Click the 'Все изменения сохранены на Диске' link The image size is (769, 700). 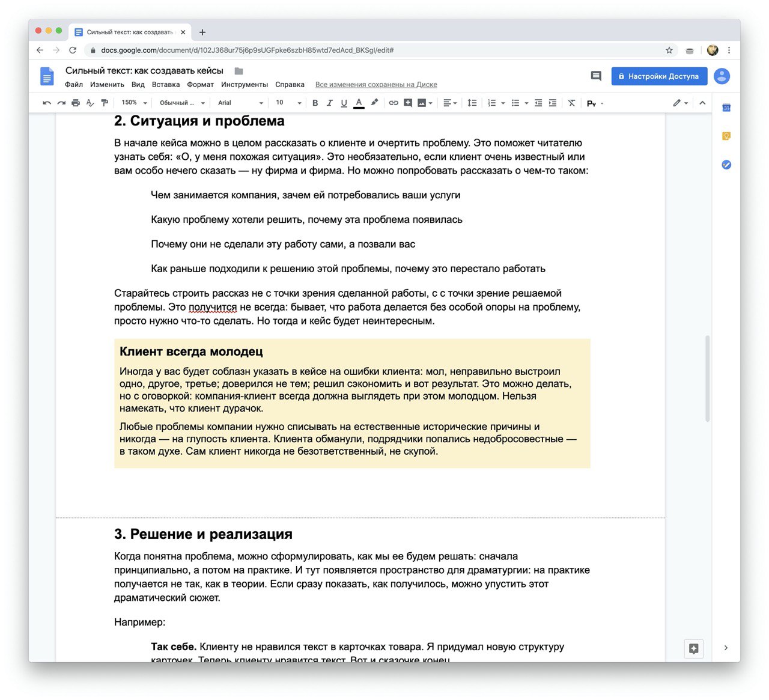point(376,85)
